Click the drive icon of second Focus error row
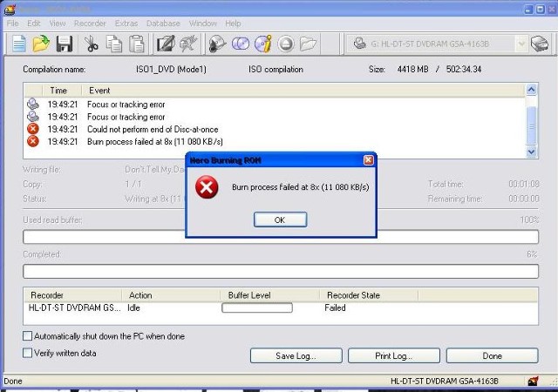Viewport: 558px width, 392px height. [33, 117]
